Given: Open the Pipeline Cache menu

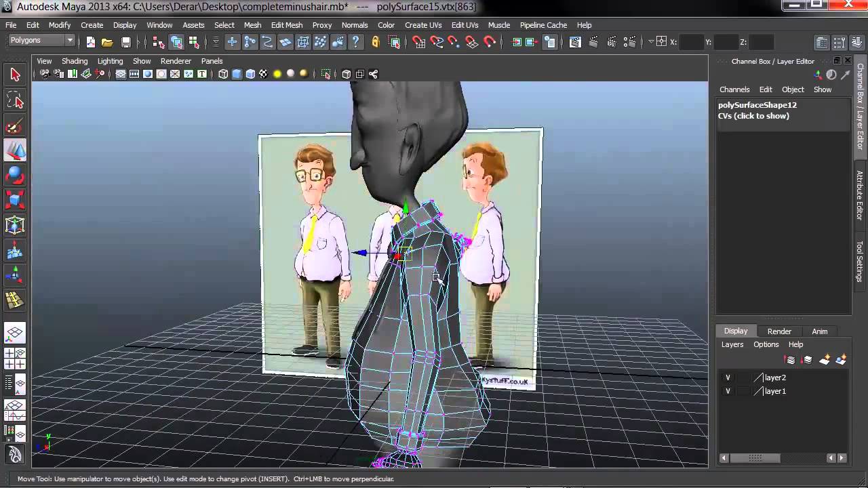Looking at the screenshot, I should [543, 25].
